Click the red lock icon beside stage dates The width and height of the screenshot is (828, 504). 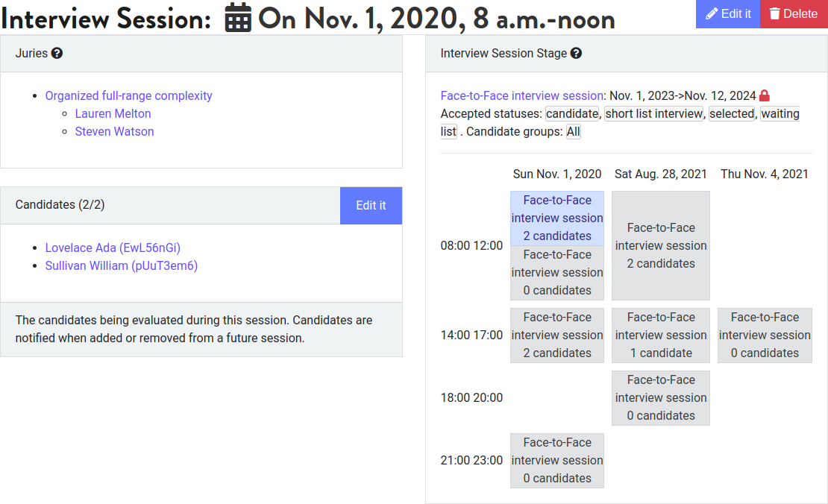764,95
